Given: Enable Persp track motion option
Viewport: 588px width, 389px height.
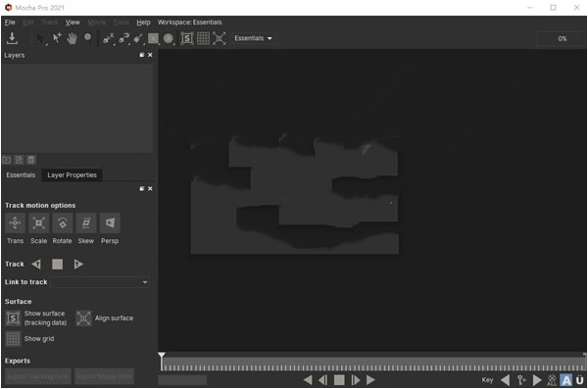Looking at the screenshot, I should point(110,223).
